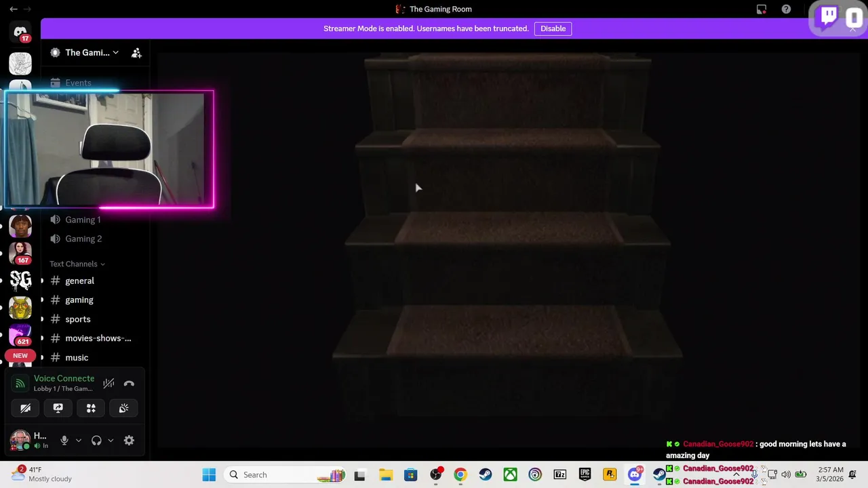This screenshot has height=488, width=868.
Task: Open first Steam icon on taskbar
Action: [486, 474]
